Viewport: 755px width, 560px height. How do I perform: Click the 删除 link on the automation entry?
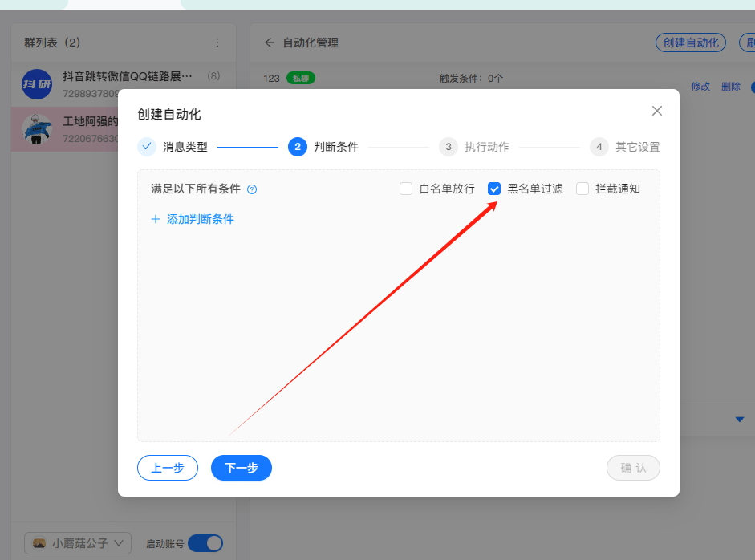731,87
